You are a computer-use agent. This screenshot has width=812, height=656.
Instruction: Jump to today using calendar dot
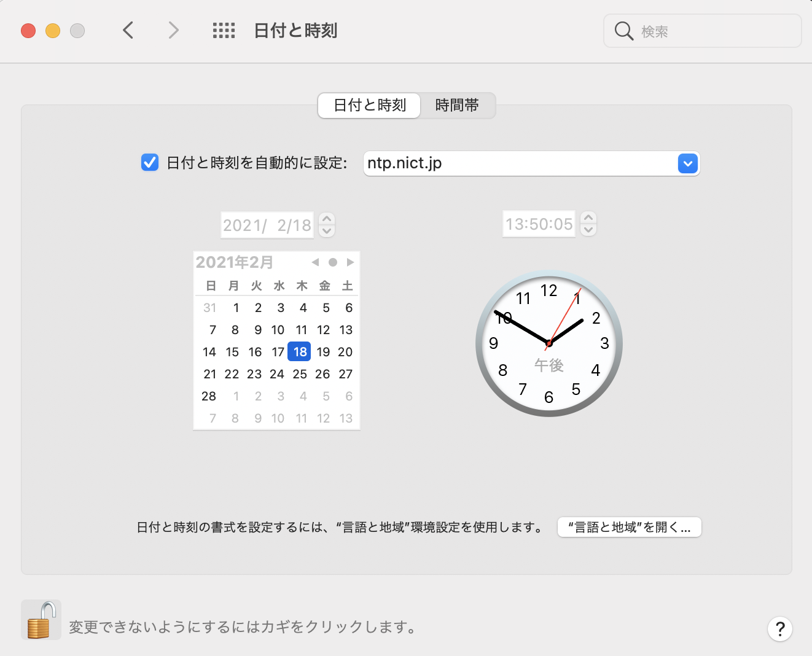333,262
